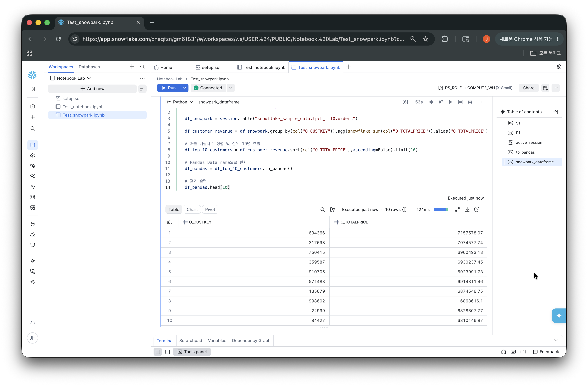Screen dimensions: 588x386
Task: Open the Marketplace storefront sidebar icon
Action: [x=33, y=208]
